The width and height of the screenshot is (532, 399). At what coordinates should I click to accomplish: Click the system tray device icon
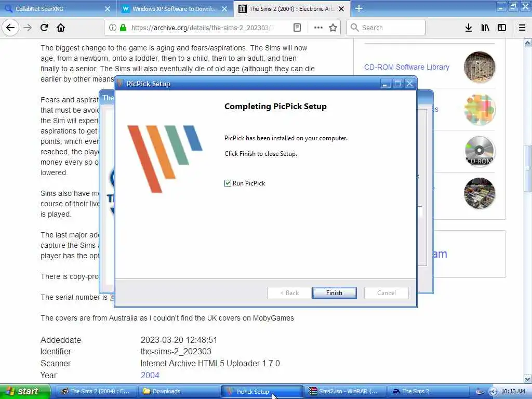[x=480, y=391]
